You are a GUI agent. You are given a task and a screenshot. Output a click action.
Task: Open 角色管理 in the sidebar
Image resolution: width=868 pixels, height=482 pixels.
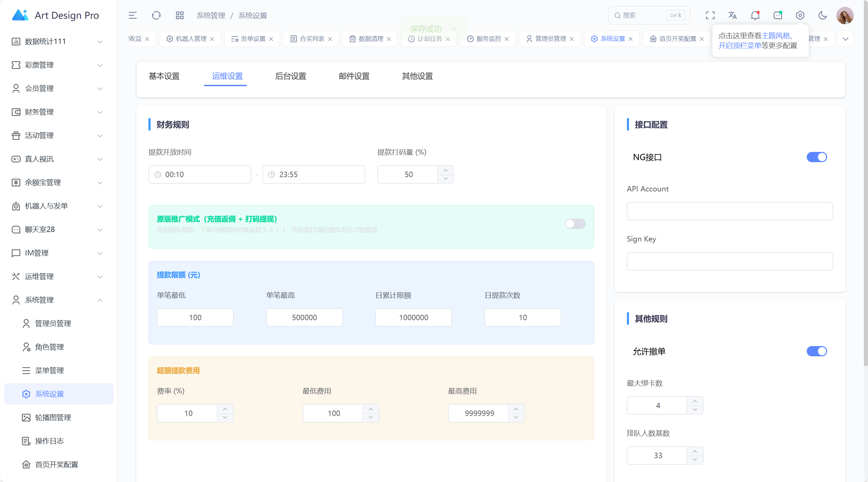59,347
